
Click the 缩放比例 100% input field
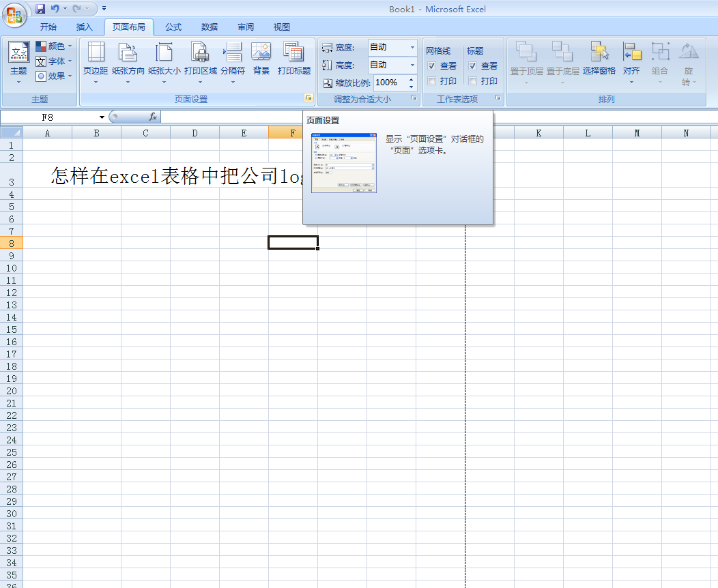tap(390, 83)
